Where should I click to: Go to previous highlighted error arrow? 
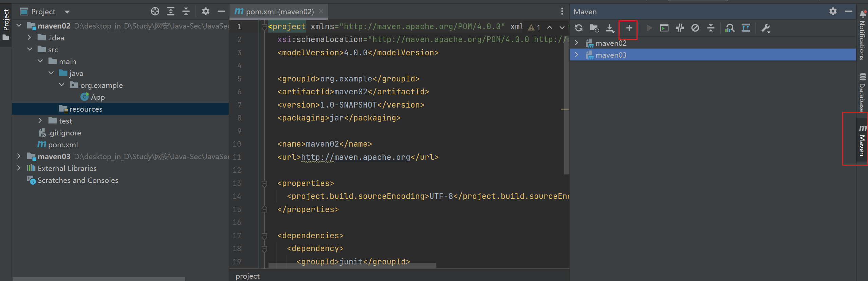pos(550,27)
